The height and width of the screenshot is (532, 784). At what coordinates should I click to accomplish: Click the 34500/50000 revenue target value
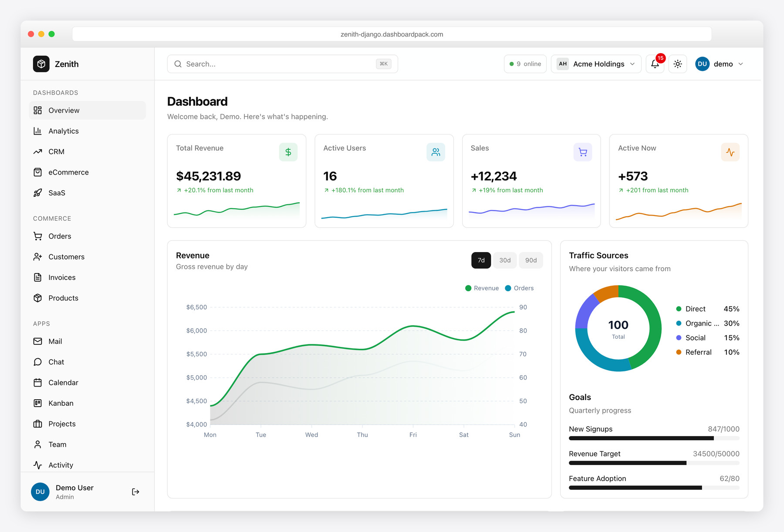click(716, 454)
